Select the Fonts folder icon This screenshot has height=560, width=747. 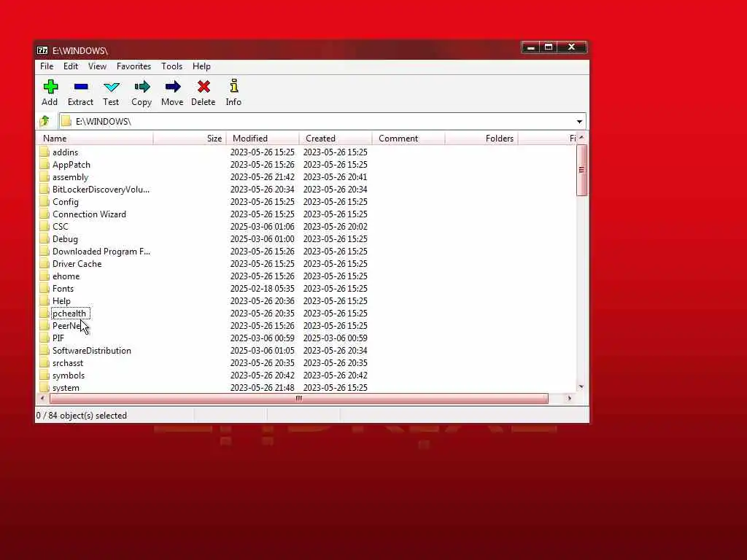44,288
